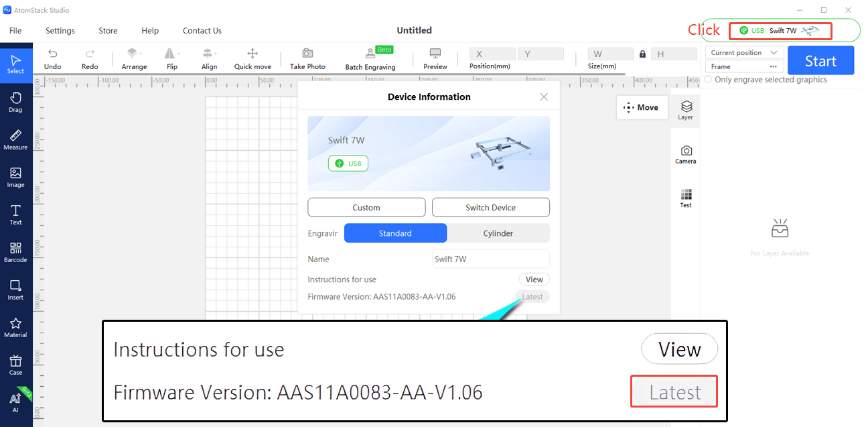Open the Help menu
This screenshot has width=868, height=427.
pyautogui.click(x=150, y=30)
